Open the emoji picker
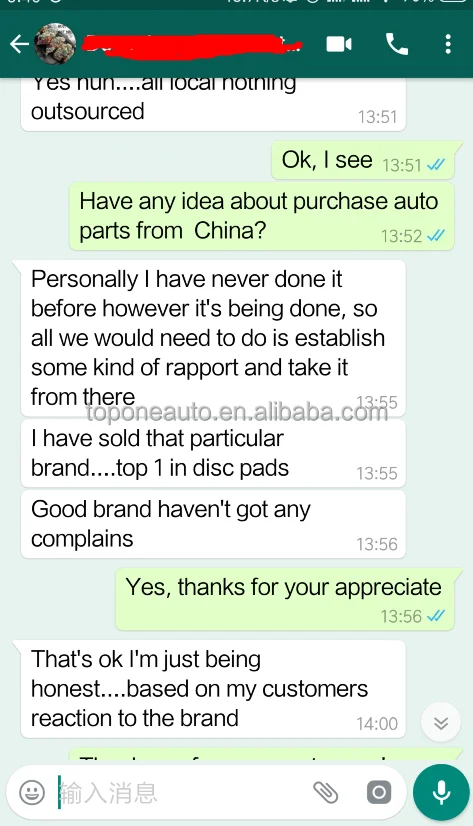473x826 pixels. (x=32, y=792)
